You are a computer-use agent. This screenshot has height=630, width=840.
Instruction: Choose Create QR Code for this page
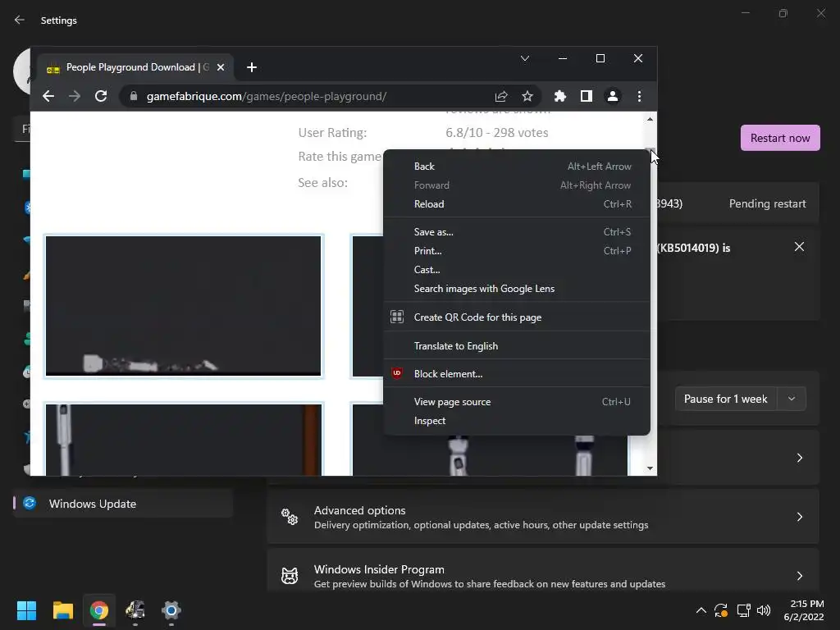517,317
